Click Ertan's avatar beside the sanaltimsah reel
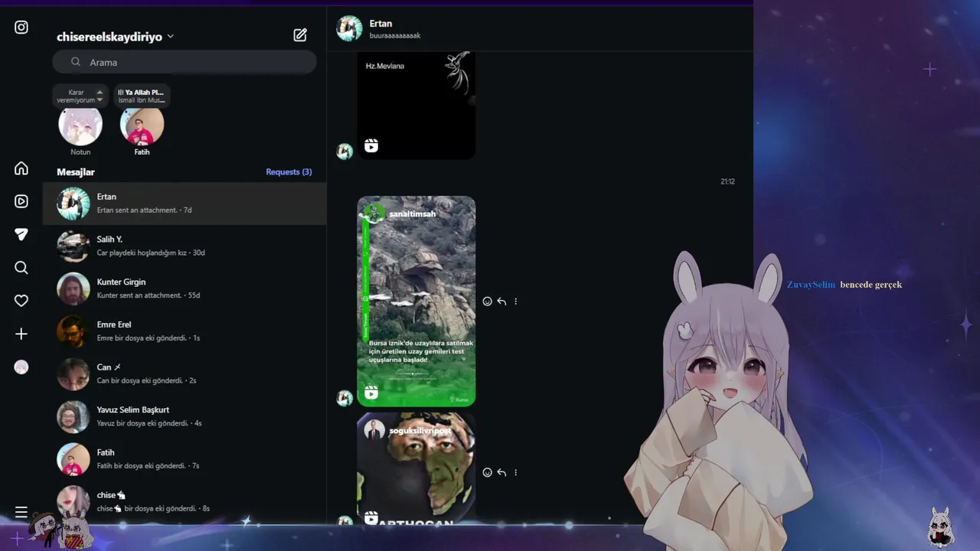Viewport: 980px width, 551px height. [x=345, y=398]
